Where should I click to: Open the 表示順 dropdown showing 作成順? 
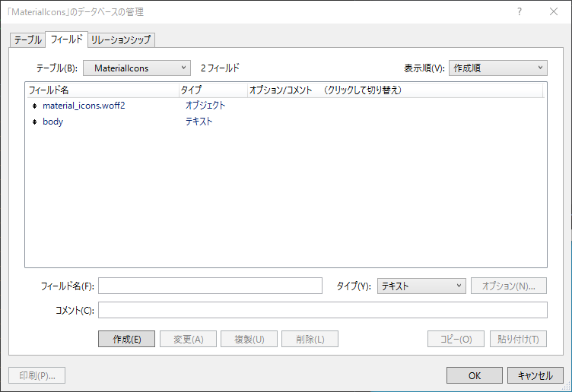pyautogui.click(x=498, y=68)
